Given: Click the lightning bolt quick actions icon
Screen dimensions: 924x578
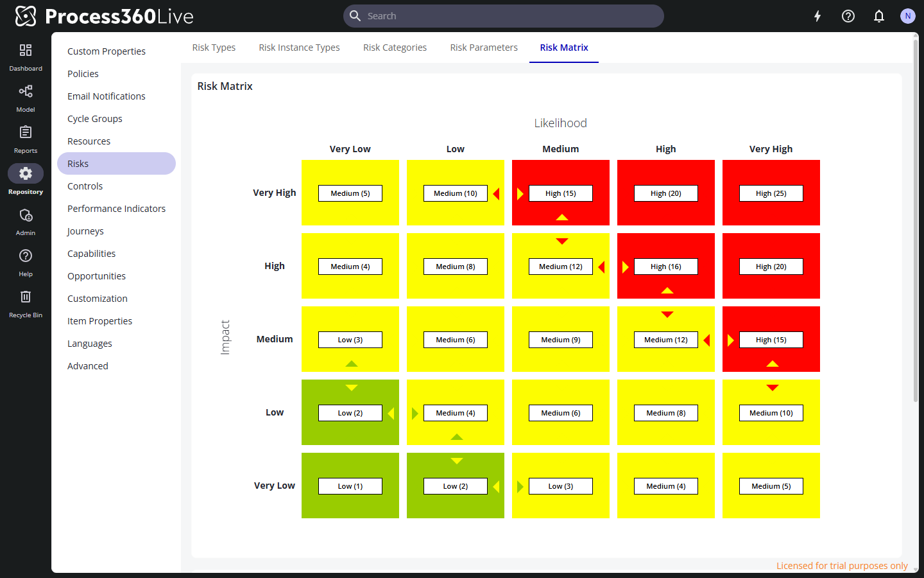Looking at the screenshot, I should pos(817,16).
